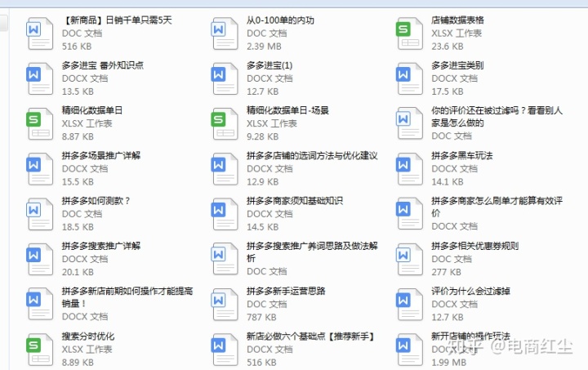This screenshot has width=588, height=370.
Task: Select the 拼多多相关优惠券规则 file icon
Action: 409,259
